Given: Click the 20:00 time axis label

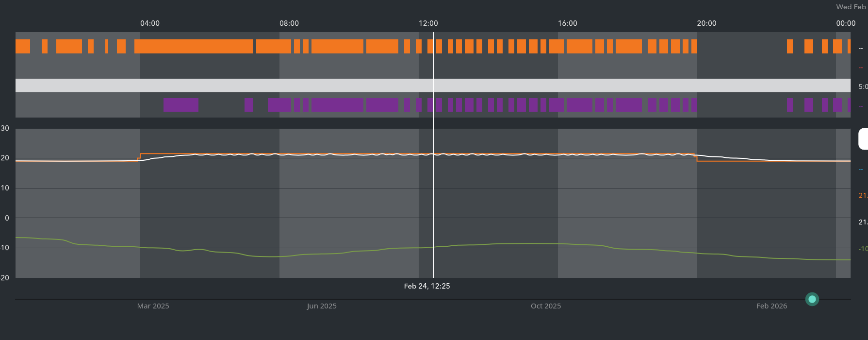Looking at the screenshot, I should click(x=706, y=23).
